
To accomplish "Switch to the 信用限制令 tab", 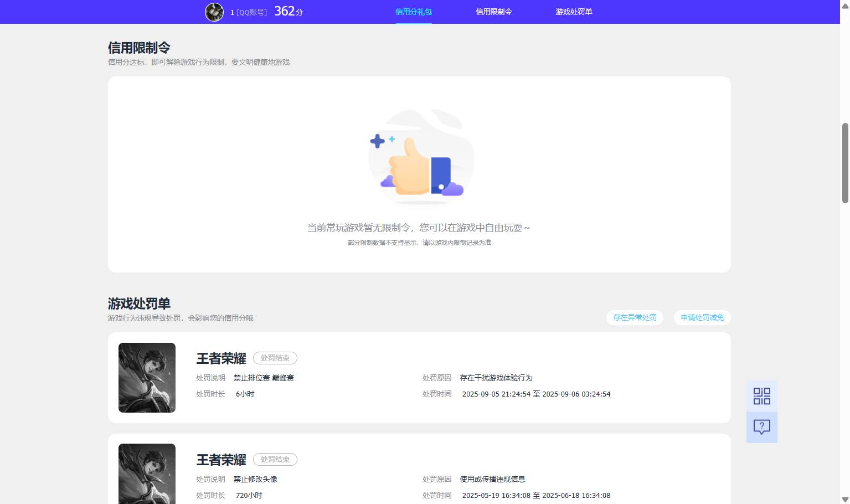I will (x=494, y=12).
